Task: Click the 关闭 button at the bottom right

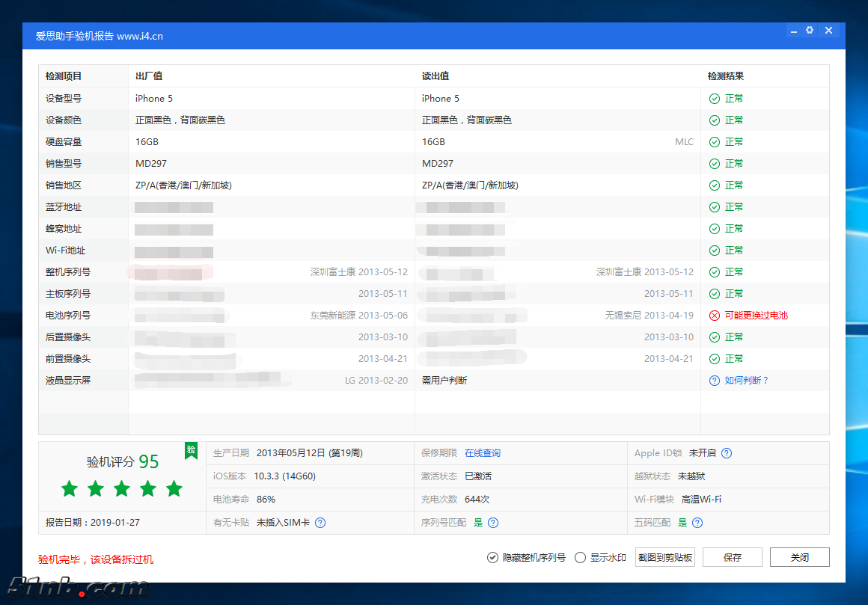Action: tap(799, 557)
